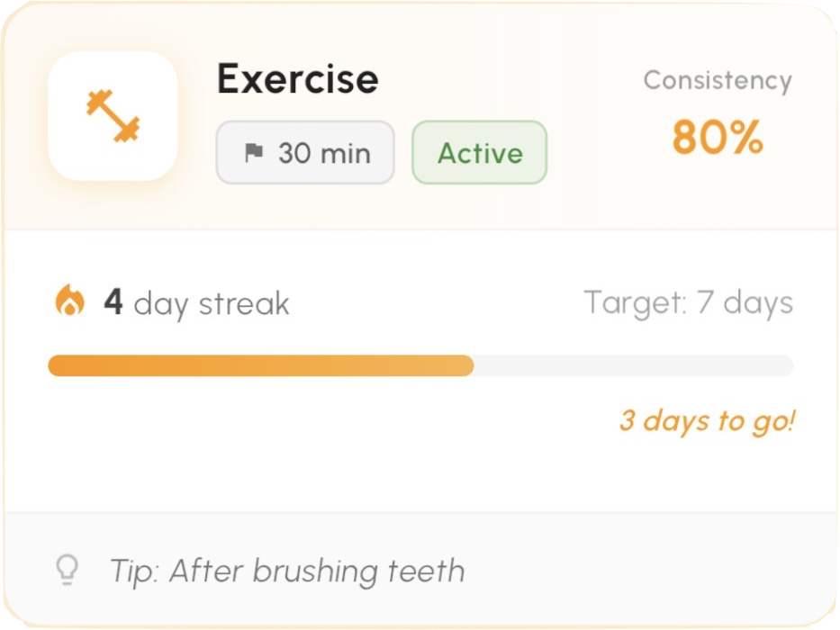Switch the habit off using the Active chip
The width and height of the screenshot is (840, 630).
478,153
